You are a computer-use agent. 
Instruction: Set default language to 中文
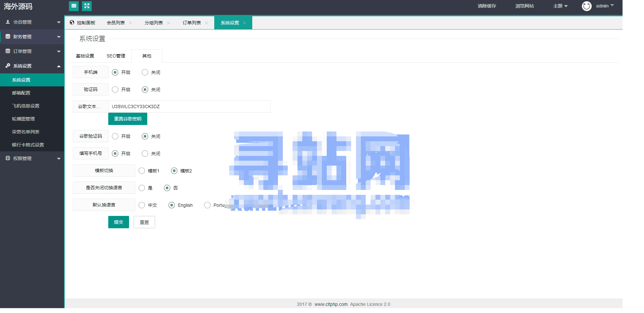point(142,205)
